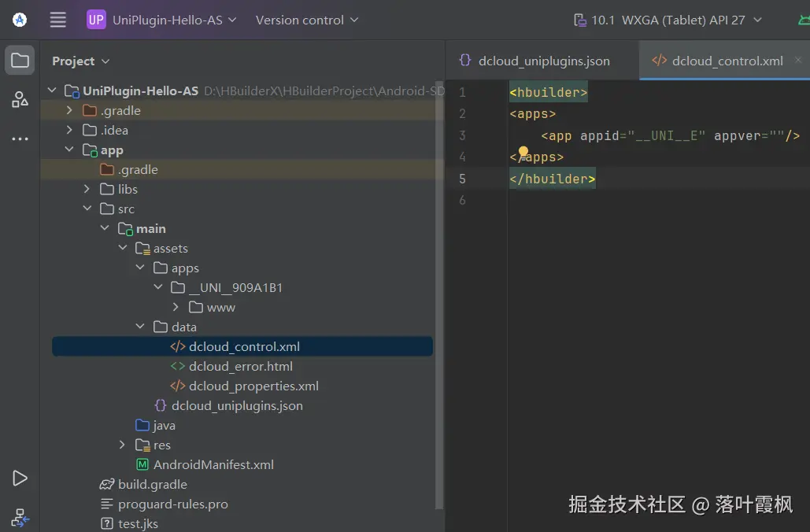The image size is (810, 532).
Task: Open the 10.1 WXGA Tablet API 27 device dropdown
Action: coord(668,20)
